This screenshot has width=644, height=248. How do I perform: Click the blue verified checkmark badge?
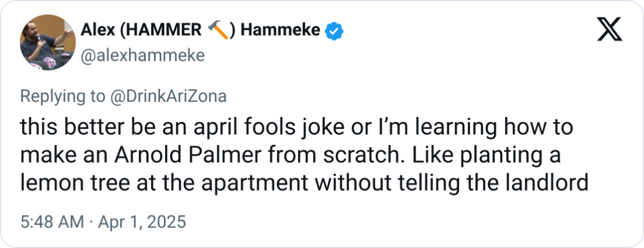333,30
